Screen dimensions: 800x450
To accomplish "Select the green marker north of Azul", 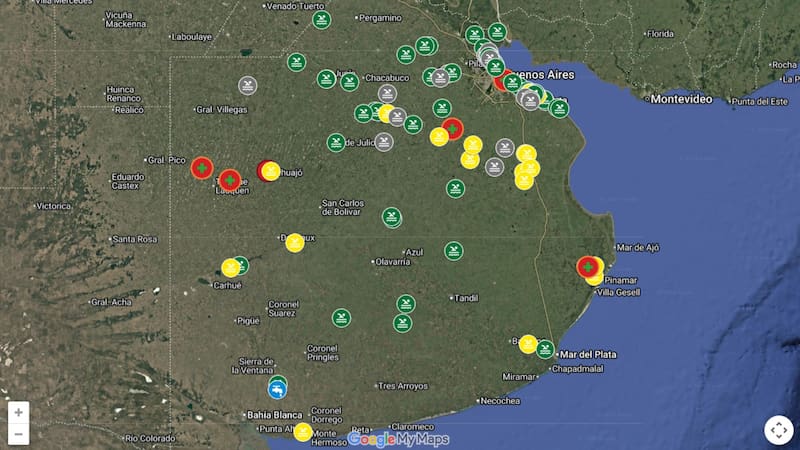I will coord(453,250).
